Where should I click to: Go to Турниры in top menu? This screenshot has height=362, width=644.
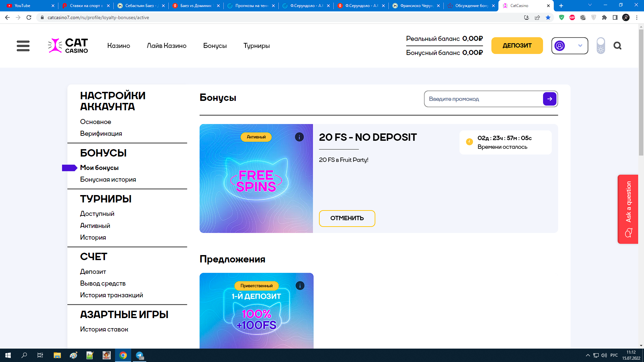click(x=257, y=46)
